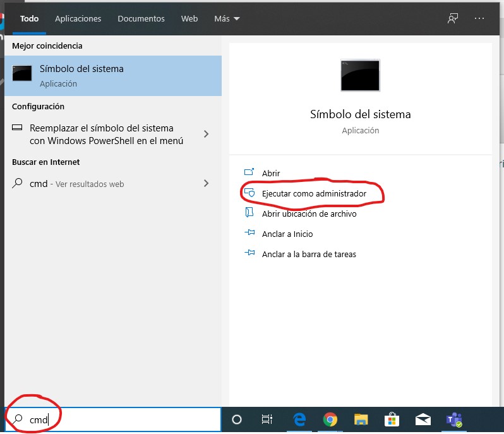Expand the Más dropdown filter
Viewport: 504px width, 434px height.
(227, 19)
